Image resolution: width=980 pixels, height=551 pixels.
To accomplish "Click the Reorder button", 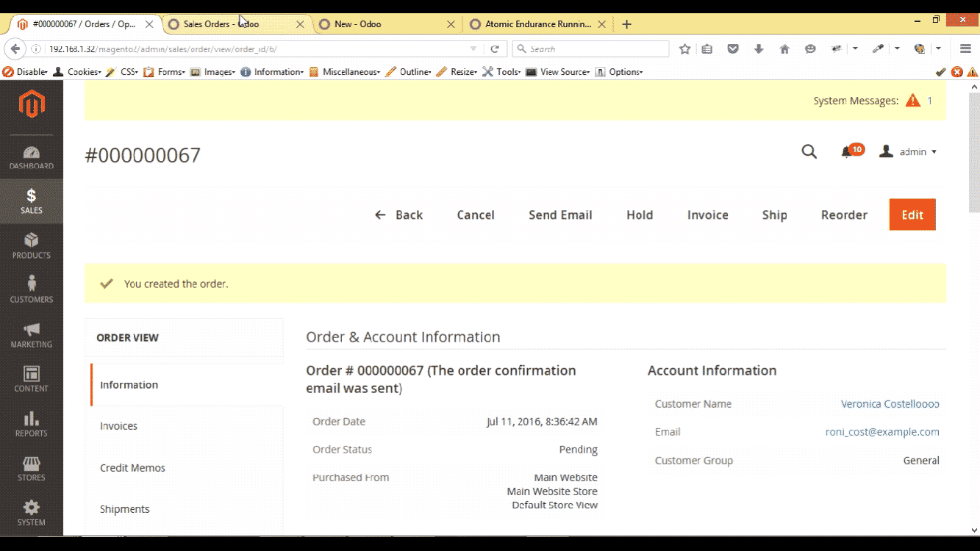I will [x=844, y=215].
